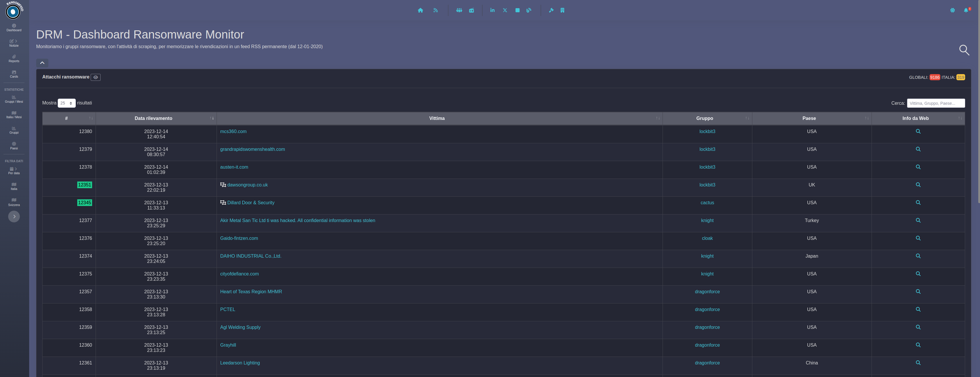
Task: Filter data by Svizzera in sidebar
Action: (x=14, y=202)
